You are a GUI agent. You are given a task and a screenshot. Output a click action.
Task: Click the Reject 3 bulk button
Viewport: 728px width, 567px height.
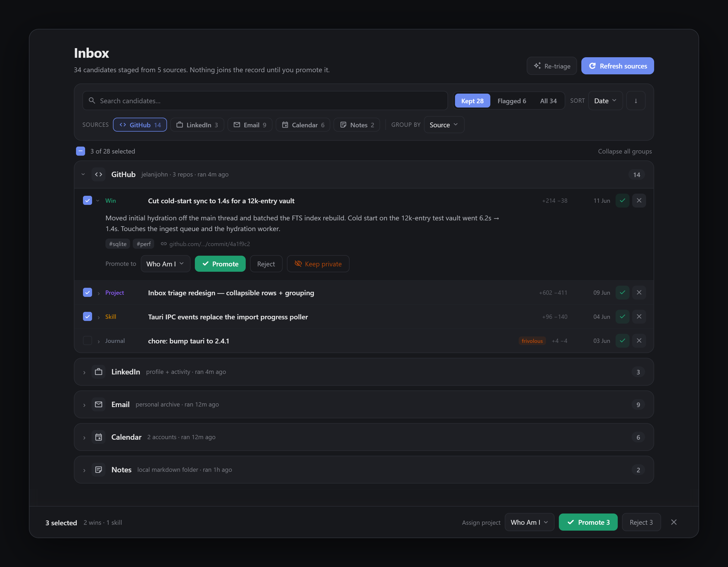click(x=641, y=522)
